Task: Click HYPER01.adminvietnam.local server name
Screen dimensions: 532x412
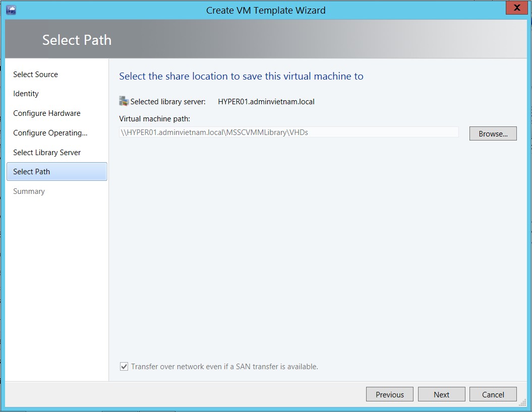Action: coord(266,102)
